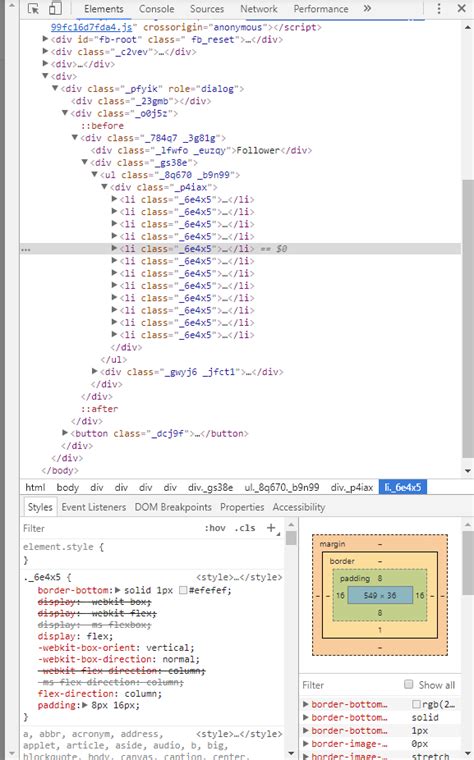The width and height of the screenshot is (474, 760).
Task: Expand the _gwyj6 _jfct1 div
Action: coord(95,371)
